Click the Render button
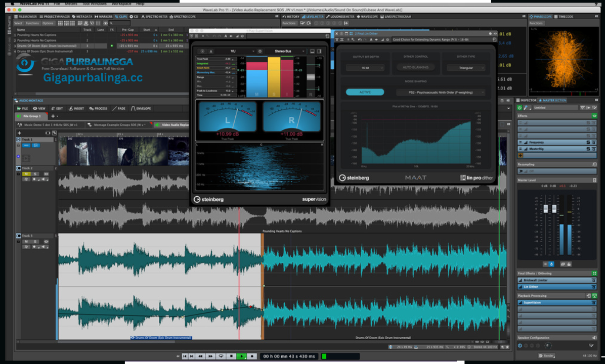Screen dimensions: 607x364 (546, 355)
